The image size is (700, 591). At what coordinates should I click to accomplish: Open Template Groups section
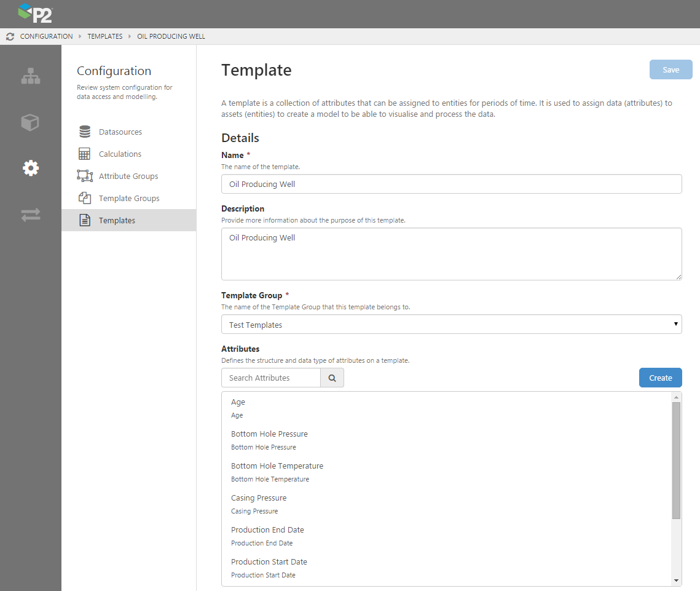129,199
